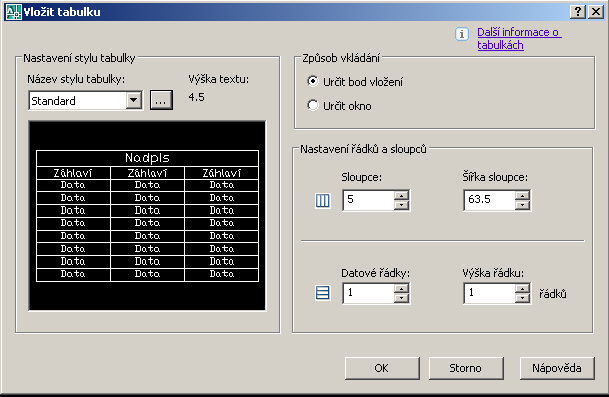Close the Vložit tabulku dialog
This screenshot has height=397, width=609.
point(596,12)
